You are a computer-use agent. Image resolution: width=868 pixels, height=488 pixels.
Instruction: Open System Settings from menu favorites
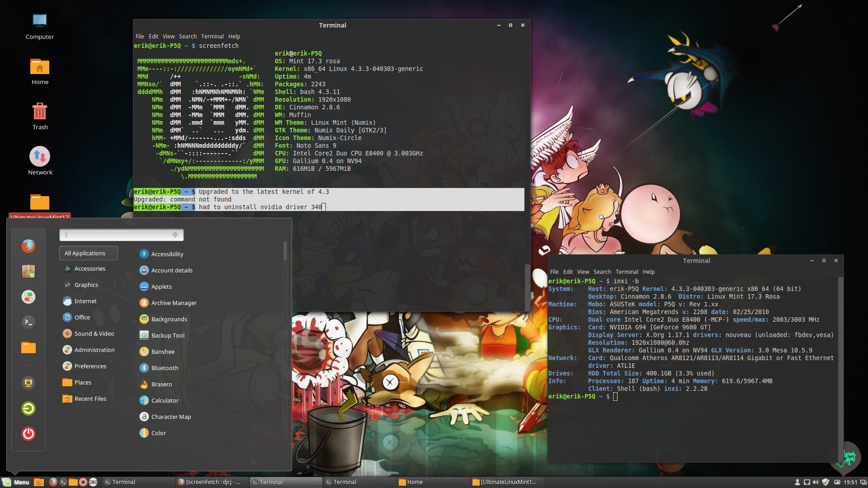[28, 297]
